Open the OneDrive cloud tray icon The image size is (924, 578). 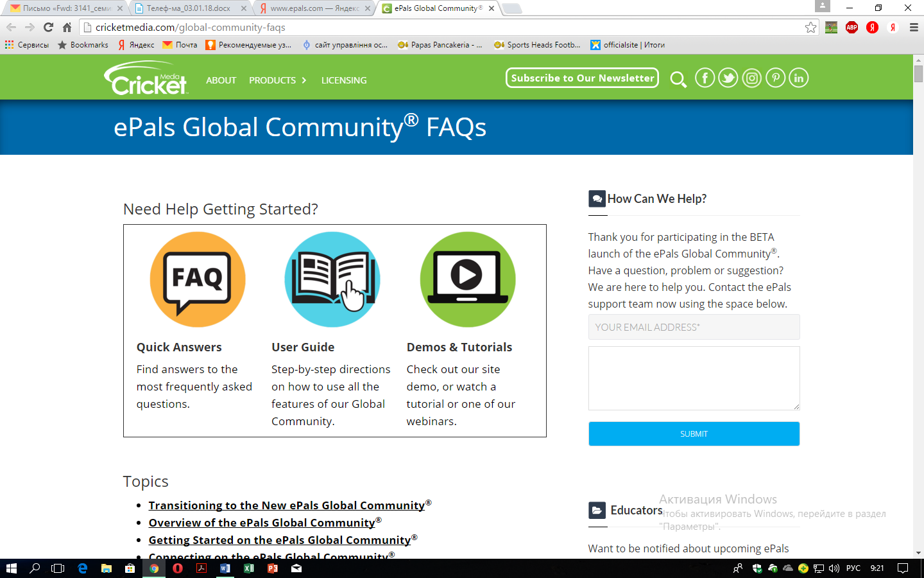(788, 568)
